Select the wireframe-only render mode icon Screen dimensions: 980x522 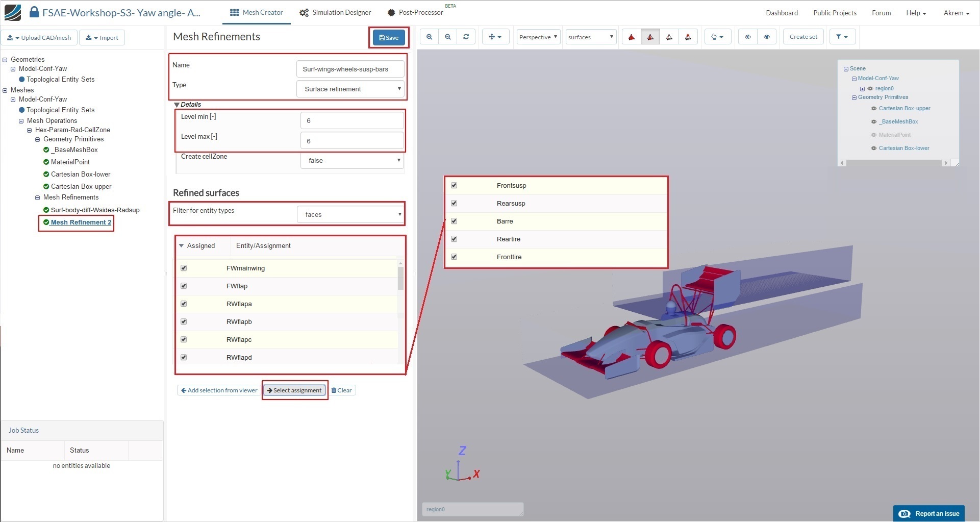click(669, 37)
